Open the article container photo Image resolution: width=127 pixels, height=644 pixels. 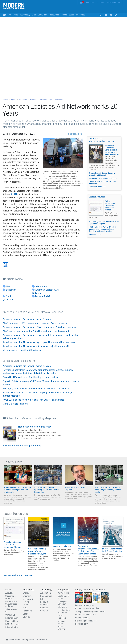tap(63, 153)
